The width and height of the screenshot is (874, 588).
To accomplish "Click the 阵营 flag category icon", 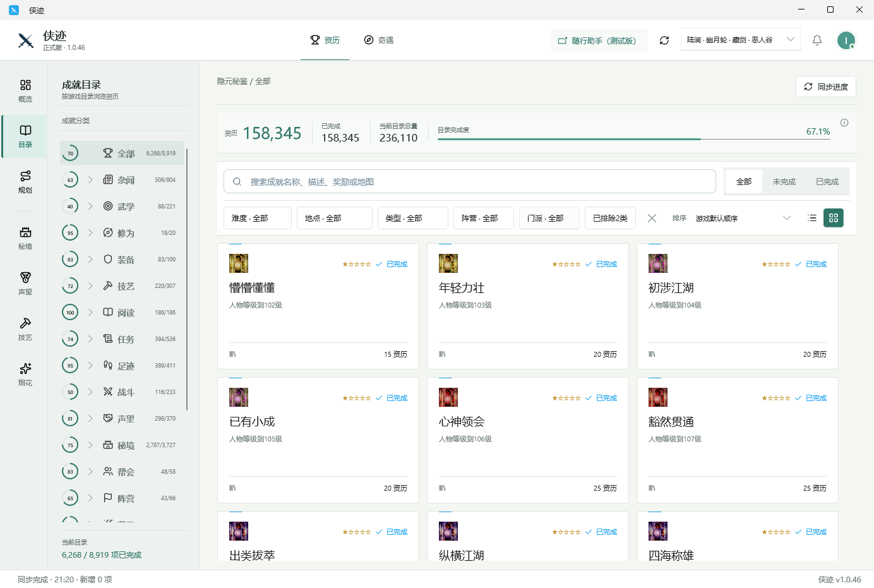I will click(x=108, y=498).
